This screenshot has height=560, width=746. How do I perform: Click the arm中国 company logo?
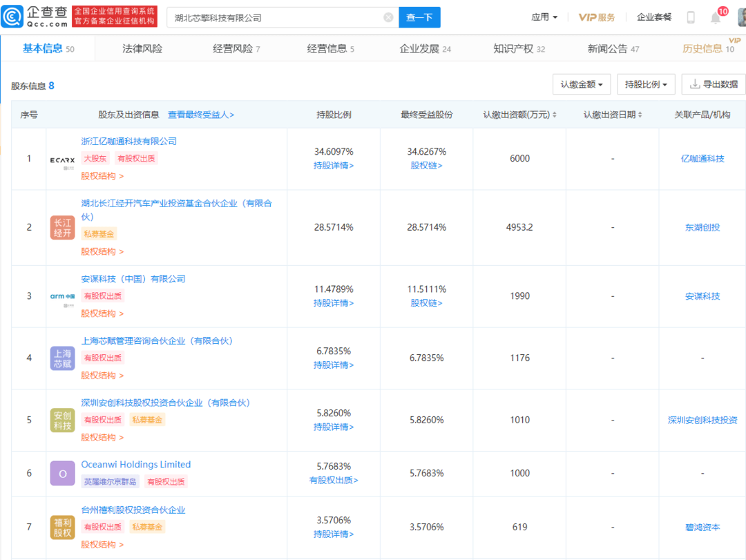click(x=62, y=297)
